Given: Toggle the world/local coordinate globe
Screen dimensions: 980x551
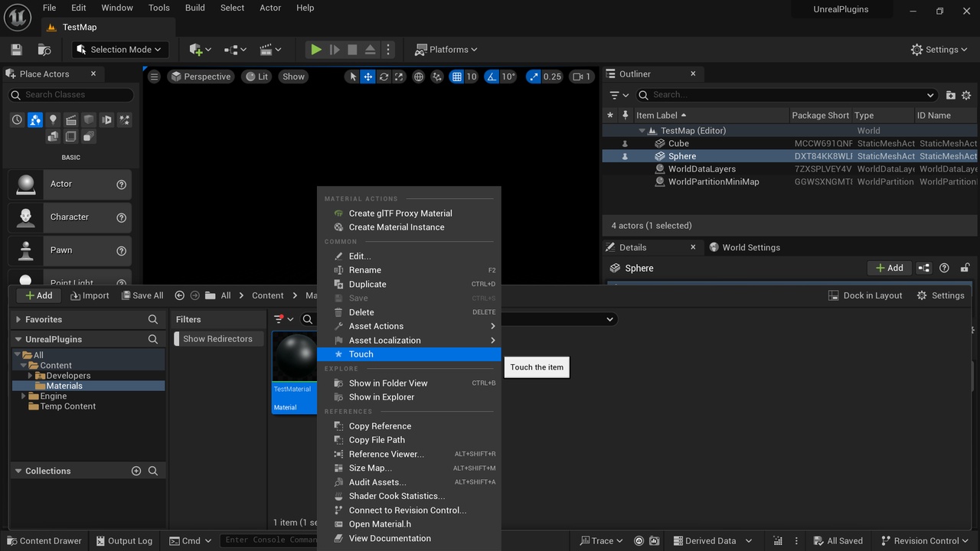Looking at the screenshot, I should [x=419, y=77].
